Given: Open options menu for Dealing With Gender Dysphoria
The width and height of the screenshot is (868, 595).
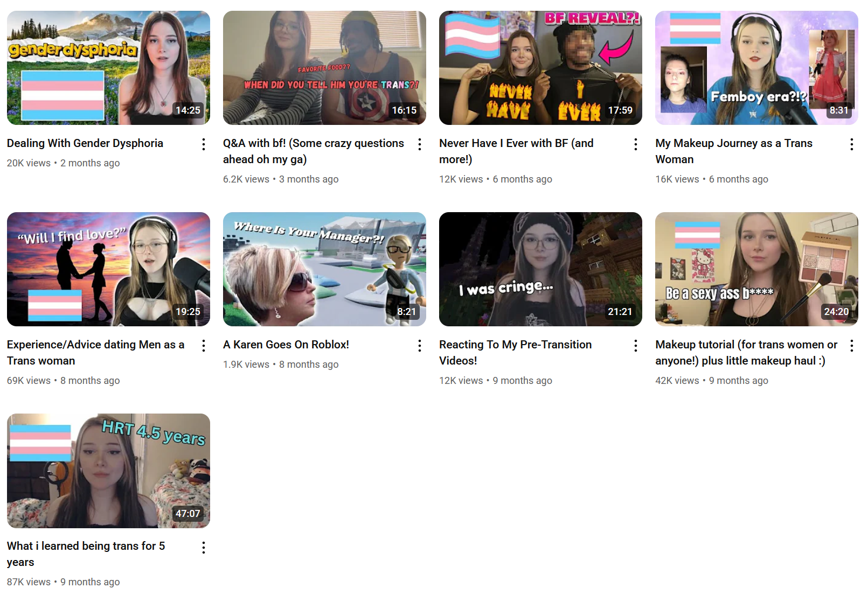Looking at the screenshot, I should click(204, 144).
